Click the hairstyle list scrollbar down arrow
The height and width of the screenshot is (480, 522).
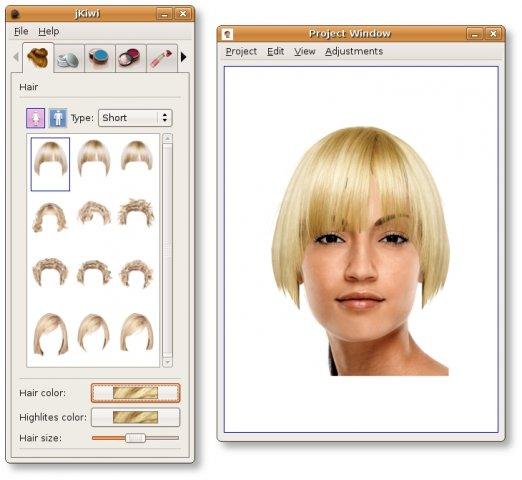(167, 362)
